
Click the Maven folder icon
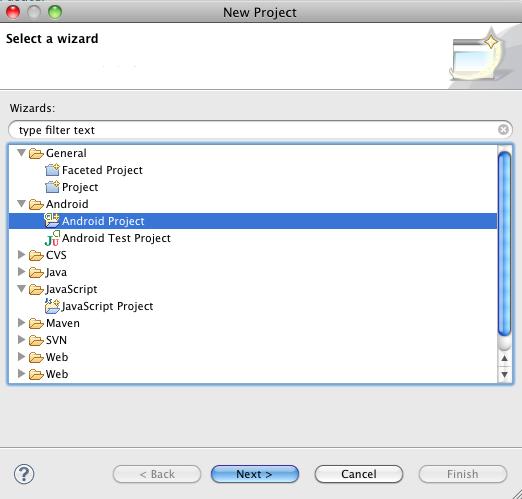pos(36,323)
